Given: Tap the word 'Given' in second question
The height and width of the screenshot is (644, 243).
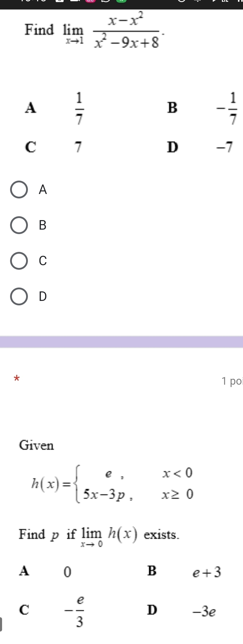Looking at the screenshot, I should 36,446.
